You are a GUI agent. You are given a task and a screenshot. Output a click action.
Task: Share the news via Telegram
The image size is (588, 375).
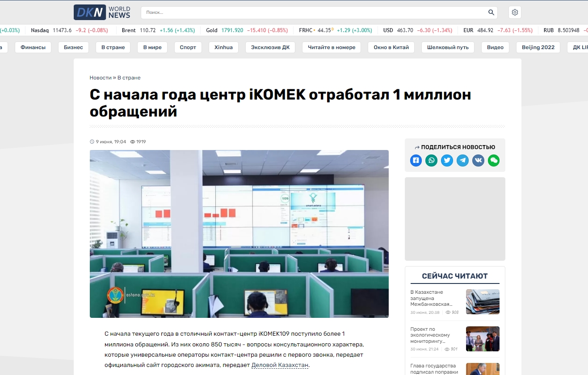tap(462, 161)
